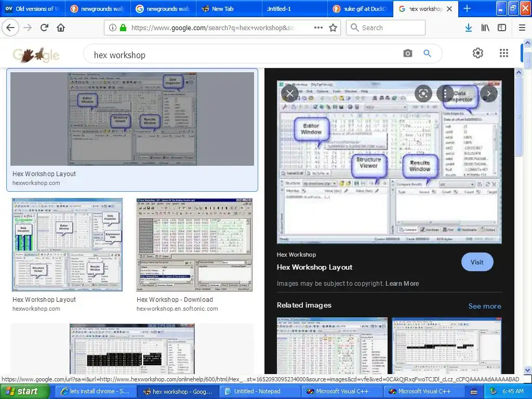The height and width of the screenshot is (399, 532).
Task: Open the preview's three-dot more options
Action: click(445, 94)
